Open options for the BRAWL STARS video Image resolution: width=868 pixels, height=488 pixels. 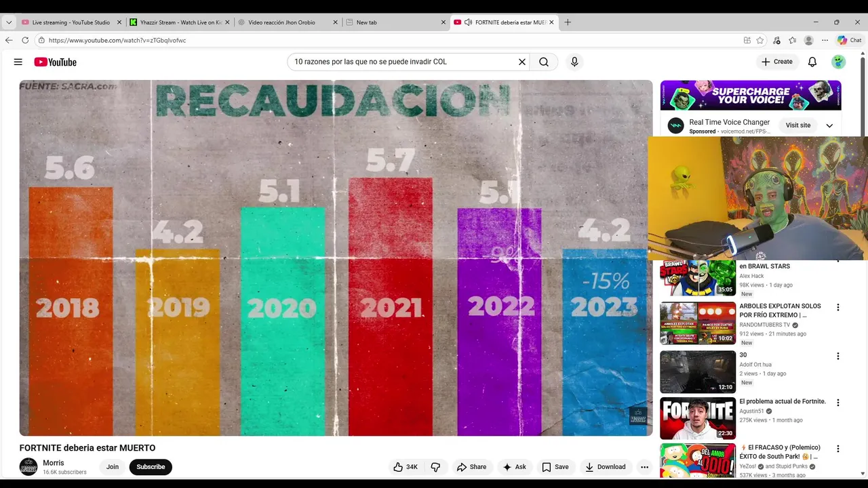838,260
